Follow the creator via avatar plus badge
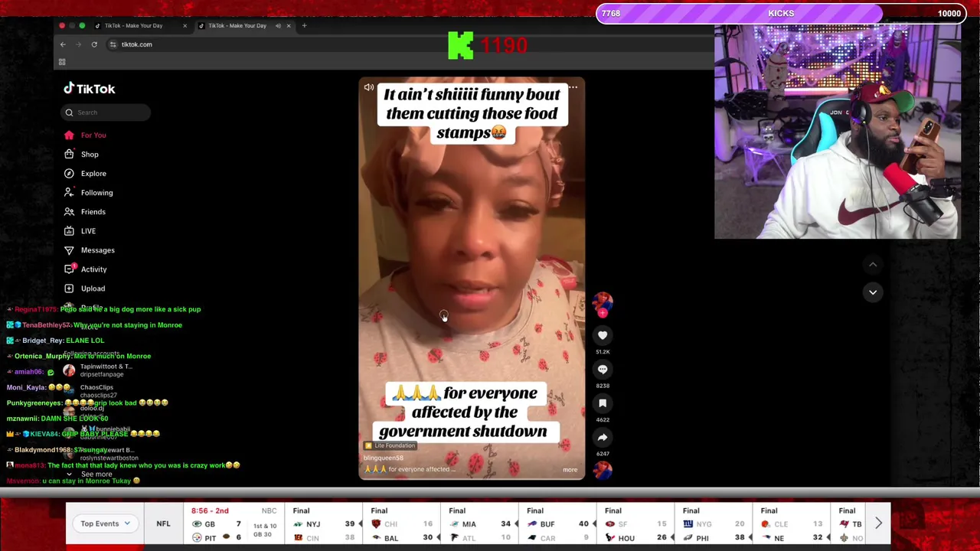The image size is (980, 551). [603, 312]
